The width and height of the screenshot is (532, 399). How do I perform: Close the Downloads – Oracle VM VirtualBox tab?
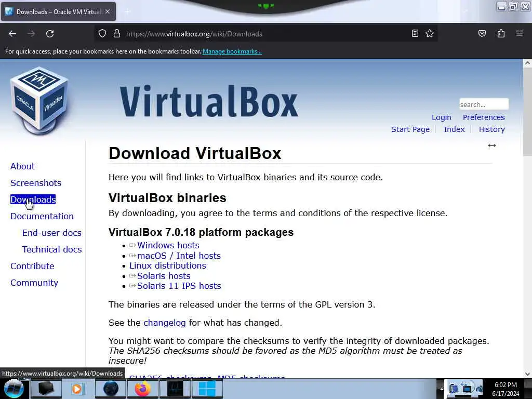[108, 11]
